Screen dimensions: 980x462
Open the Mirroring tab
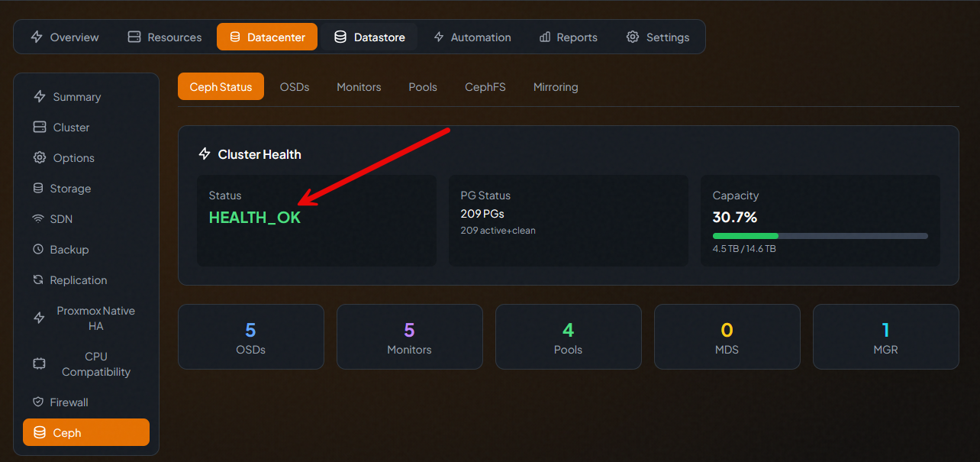(x=556, y=86)
